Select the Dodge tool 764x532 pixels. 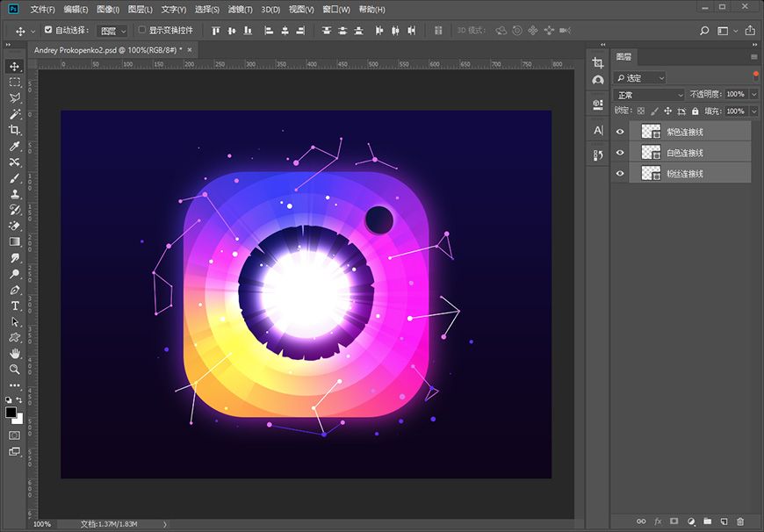pos(15,273)
